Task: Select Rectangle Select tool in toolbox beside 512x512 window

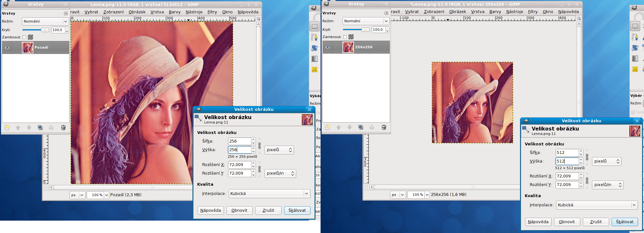Action: pos(315,26)
